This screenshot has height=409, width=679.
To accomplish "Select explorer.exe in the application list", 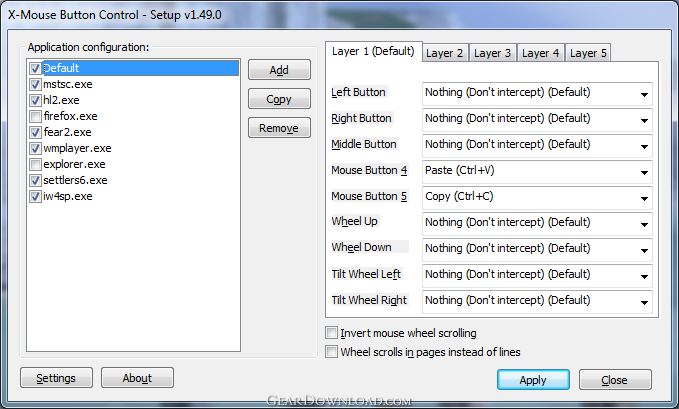I will point(74,164).
